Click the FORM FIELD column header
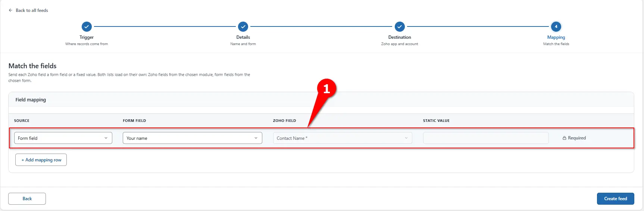Screen dimensions: 644x211 [134, 121]
